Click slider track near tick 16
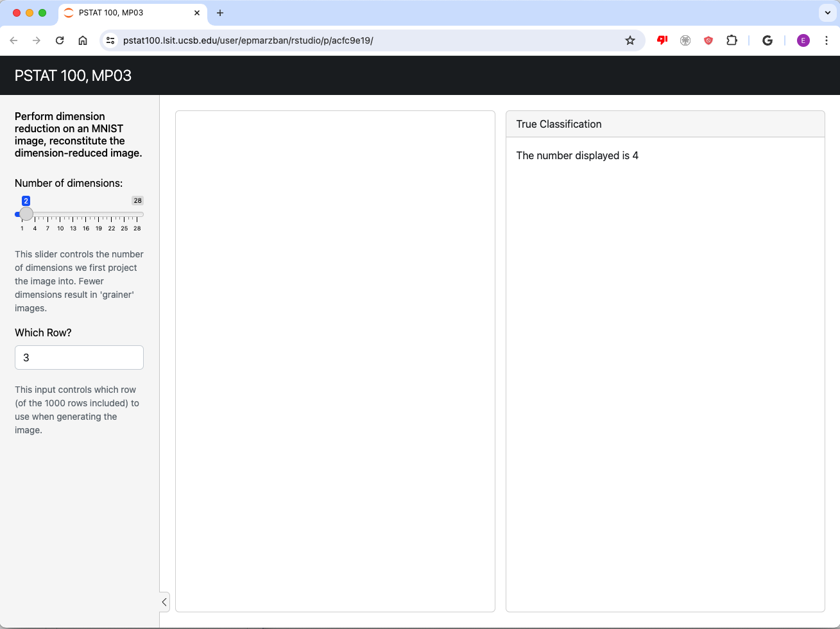840x629 pixels. 86,214
